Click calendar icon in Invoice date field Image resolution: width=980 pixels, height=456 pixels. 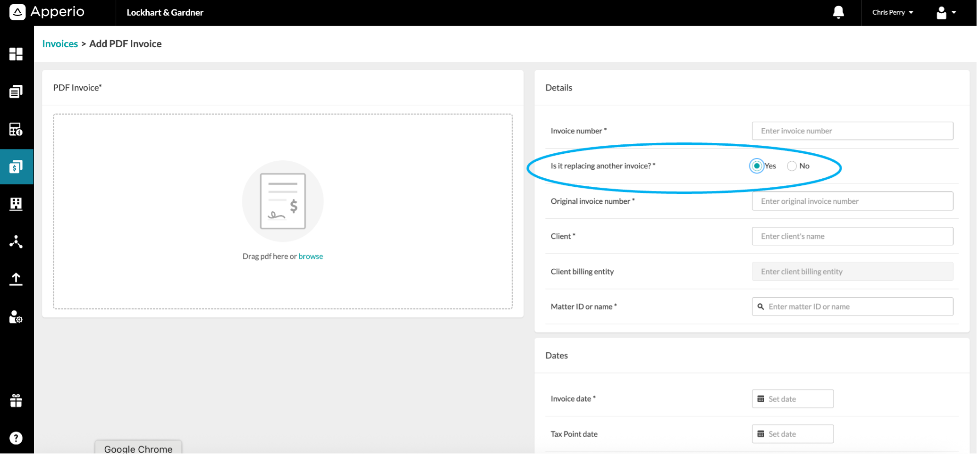760,399
